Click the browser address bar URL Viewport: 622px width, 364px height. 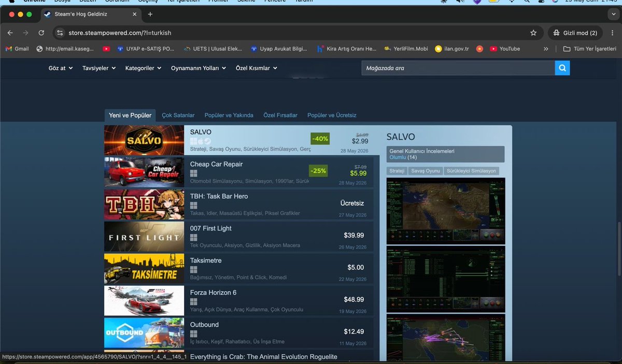tap(120, 33)
